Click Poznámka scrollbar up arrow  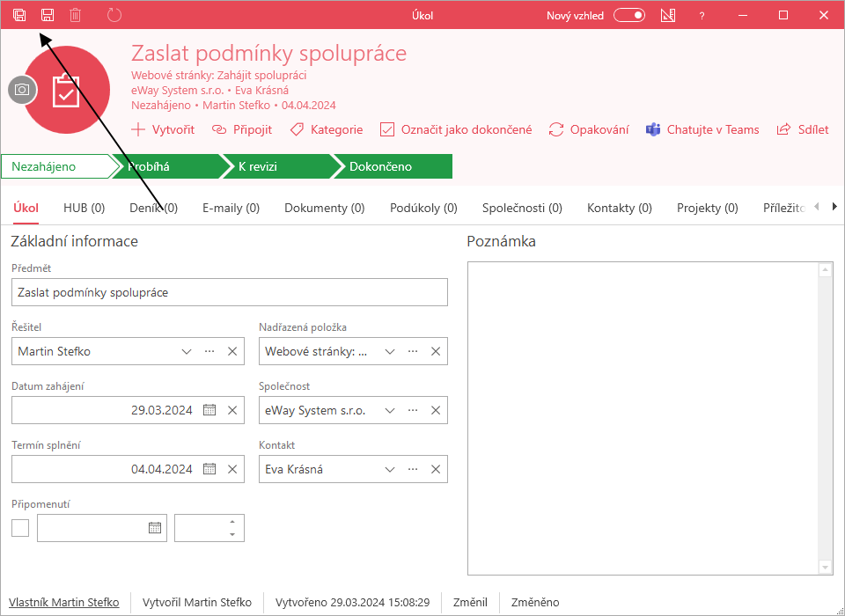tap(825, 269)
